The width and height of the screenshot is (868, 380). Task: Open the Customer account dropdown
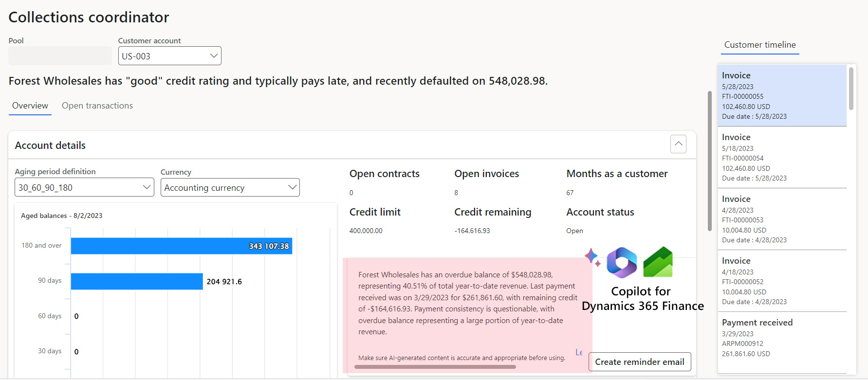click(x=169, y=56)
